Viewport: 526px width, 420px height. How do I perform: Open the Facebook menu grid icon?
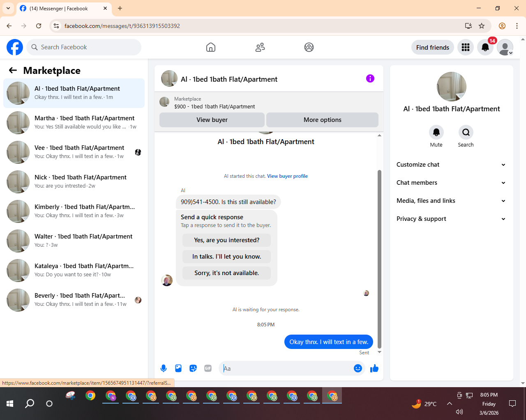click(466, 47)
